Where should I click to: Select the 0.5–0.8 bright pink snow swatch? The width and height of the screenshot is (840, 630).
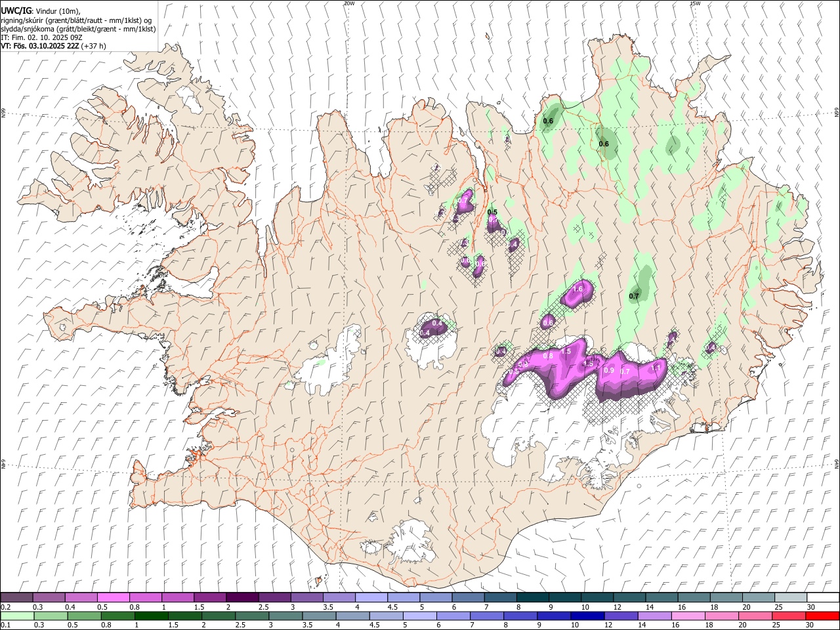click(114, 598)
